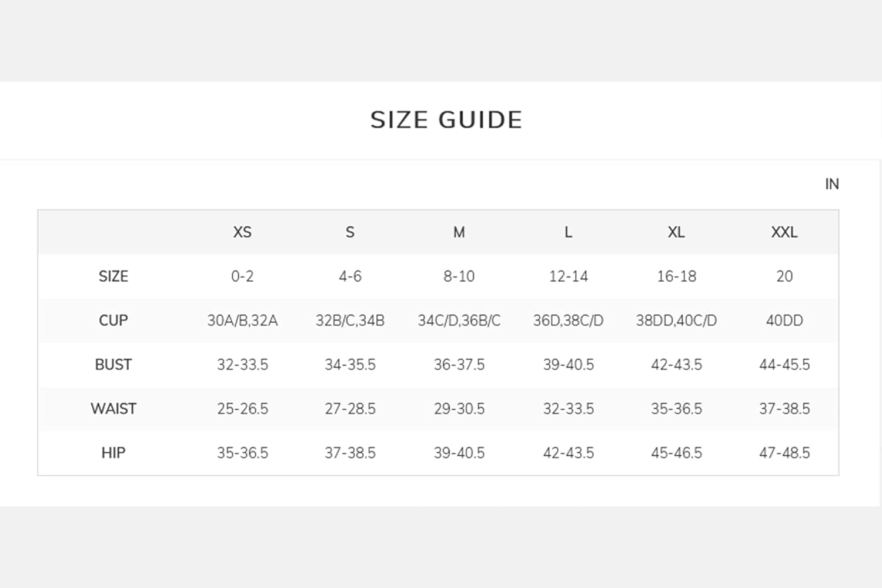Click the SIZE row label
Viewport: 882px width, 588px height.
pyautogui.click(x=113, y=276)
